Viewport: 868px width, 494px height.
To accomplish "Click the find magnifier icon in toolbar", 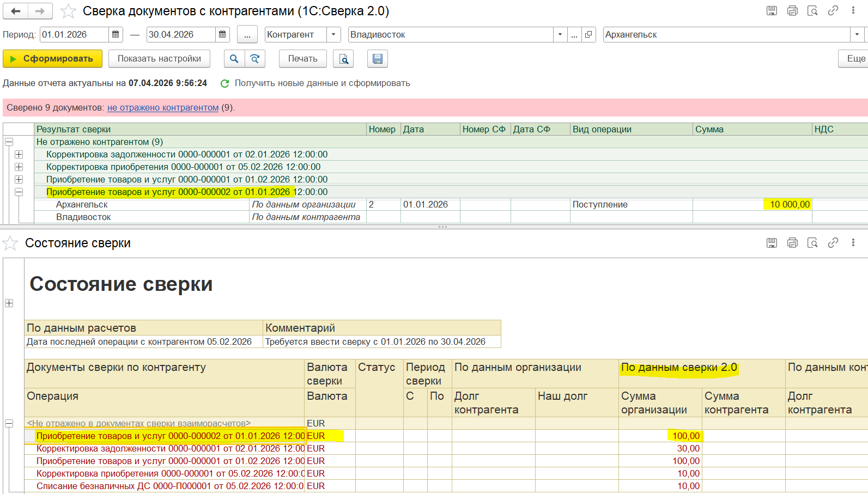I will coord(234,59).
